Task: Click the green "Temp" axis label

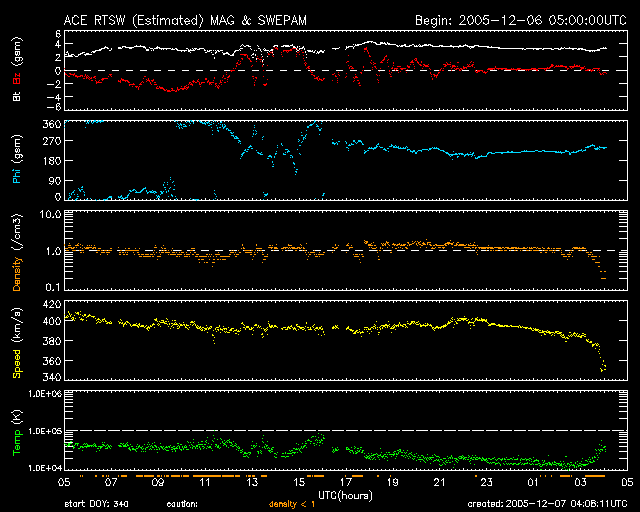Action: click(17, 443)
